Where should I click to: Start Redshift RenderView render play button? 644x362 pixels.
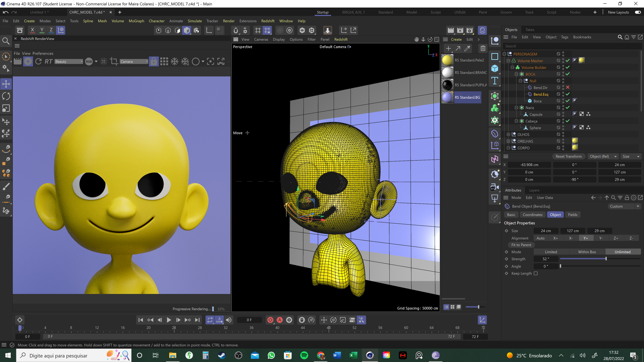(x=28, y=62)
